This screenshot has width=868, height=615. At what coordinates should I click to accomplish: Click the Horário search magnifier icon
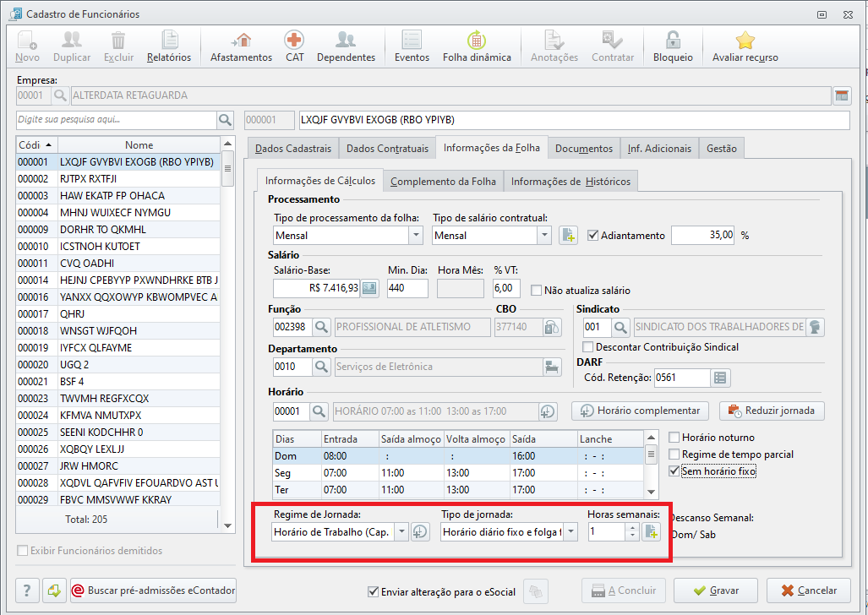click(319, 411)
